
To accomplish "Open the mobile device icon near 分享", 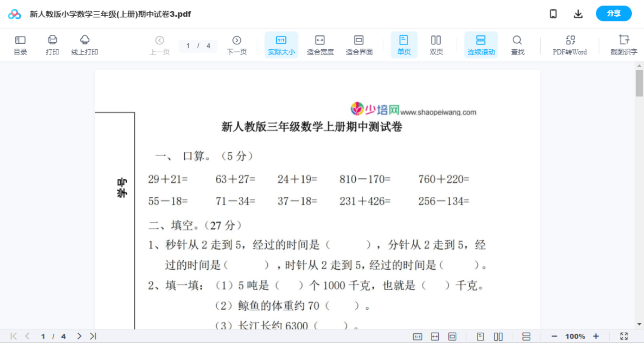I will (x=553, y=13).
